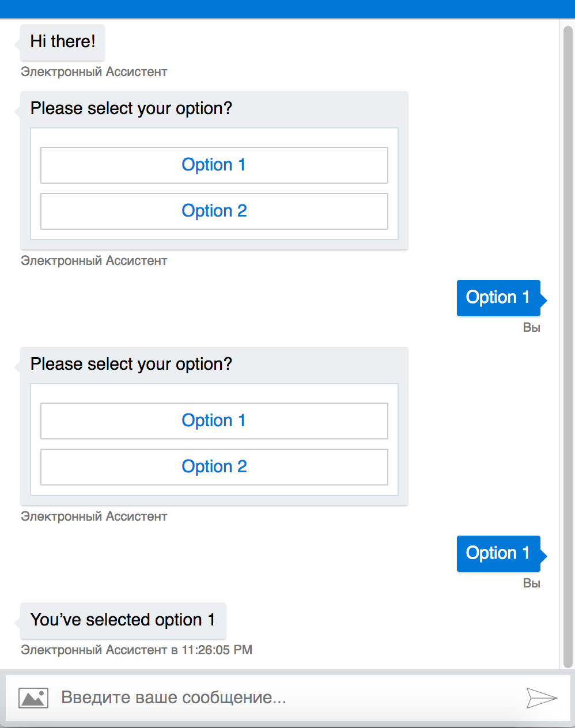The height and width of the screenshot is (728, 575).
Task: Click the 'You've selected option 1' message
Action: pos(122,620)
